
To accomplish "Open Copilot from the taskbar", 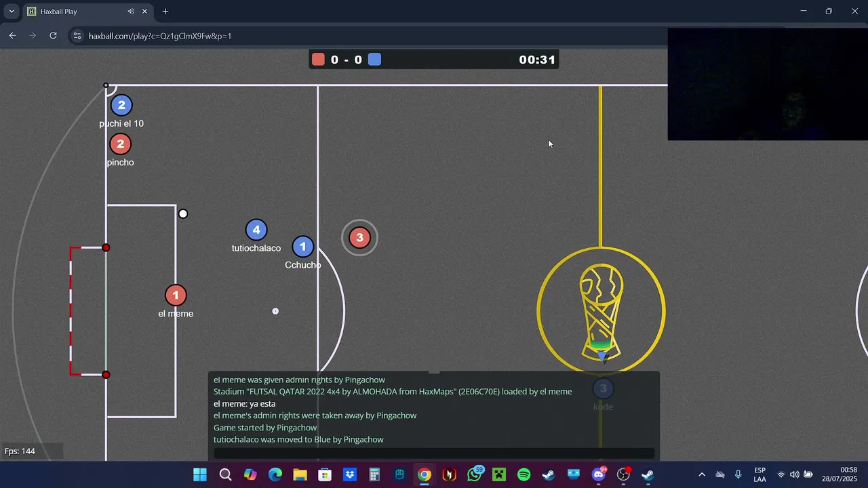I will click(x=250, y=474).
